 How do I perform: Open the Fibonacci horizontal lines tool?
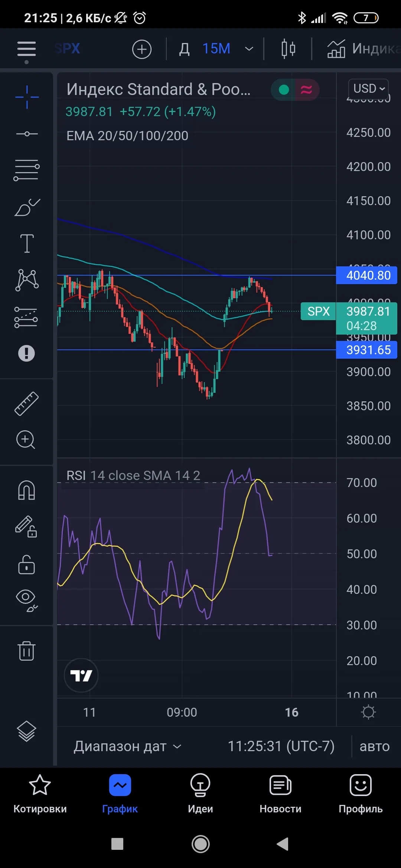pos(27,170)
